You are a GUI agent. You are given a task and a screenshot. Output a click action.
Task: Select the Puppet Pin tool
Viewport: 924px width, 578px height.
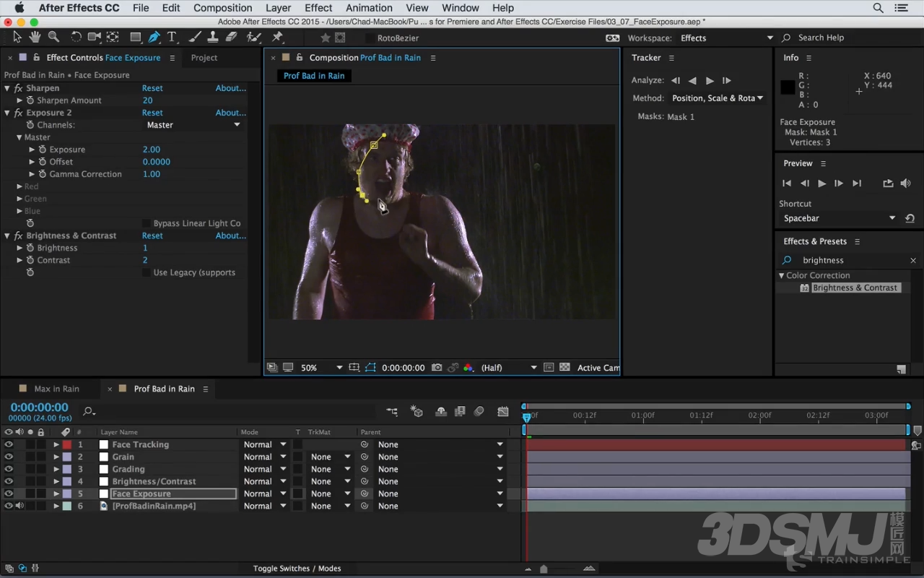pyautogui.click(x=277, y=37)
